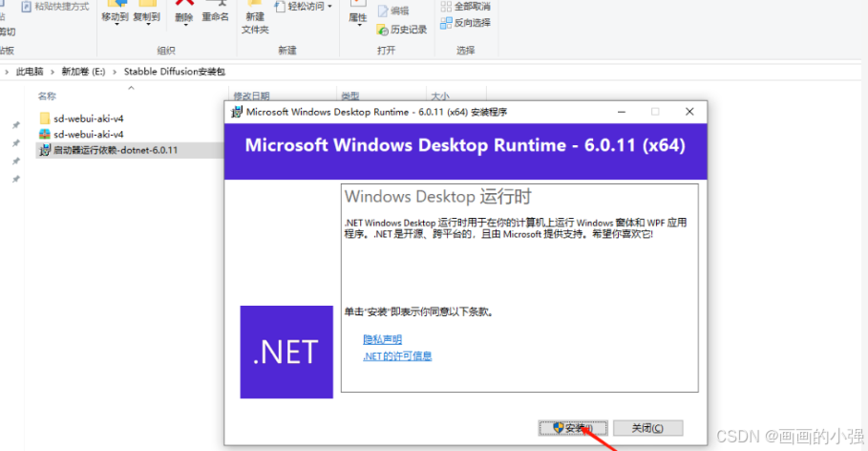Click 反向选择 invert selection
This screenshot has height=451, width=868.
pyautogui.click(x=466, y=23)
